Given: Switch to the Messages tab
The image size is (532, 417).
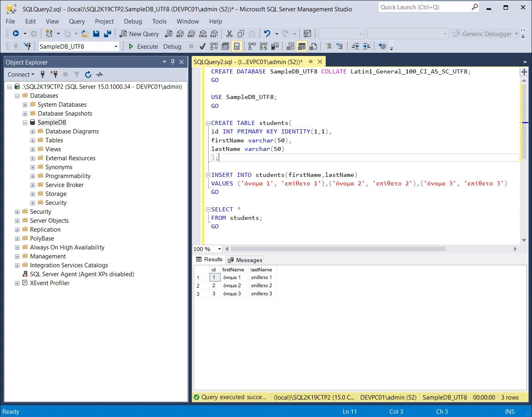Looking at the screenshot, I should pyautogui.click(x=245, y=260).
